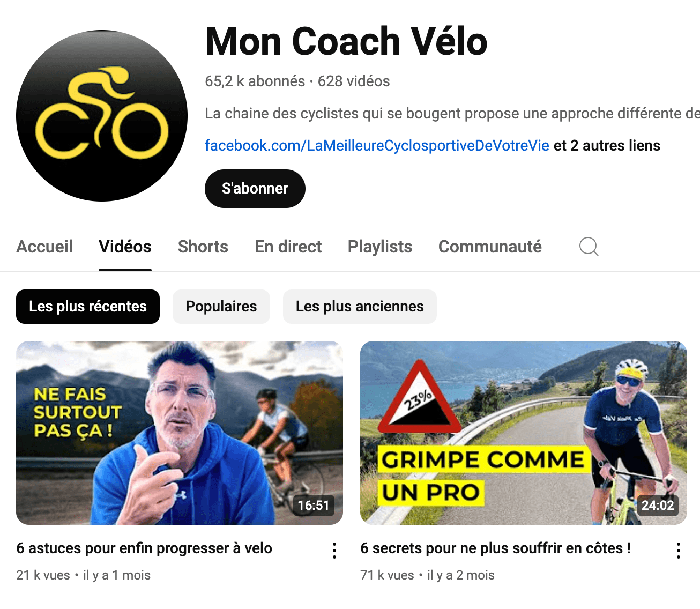The height and width of the screenshot is (609, 700).
Task: Open the facebook.com LaMeilleureCyclosportive link
Action: click(377, 146)
